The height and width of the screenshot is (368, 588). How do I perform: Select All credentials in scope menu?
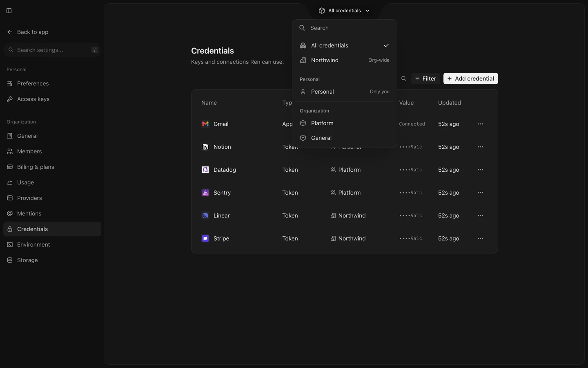click(345, 45)
